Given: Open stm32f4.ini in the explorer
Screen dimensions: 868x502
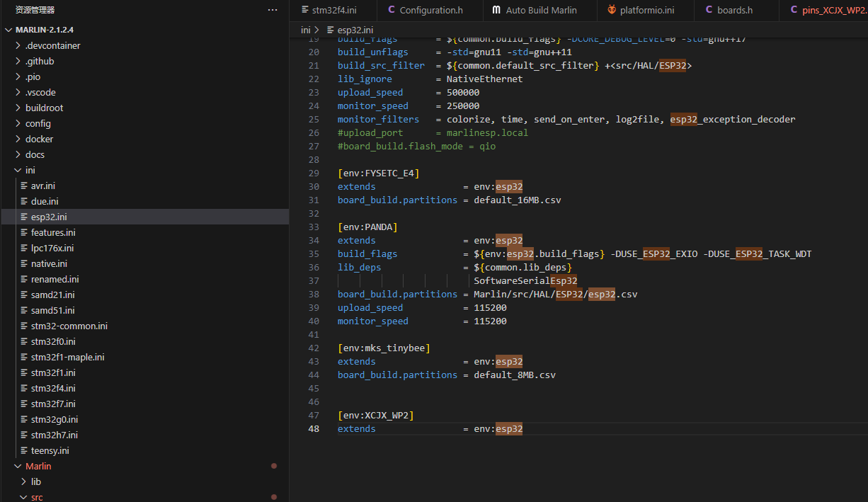Looking at the screenshot, I should [x=144, y=388].
